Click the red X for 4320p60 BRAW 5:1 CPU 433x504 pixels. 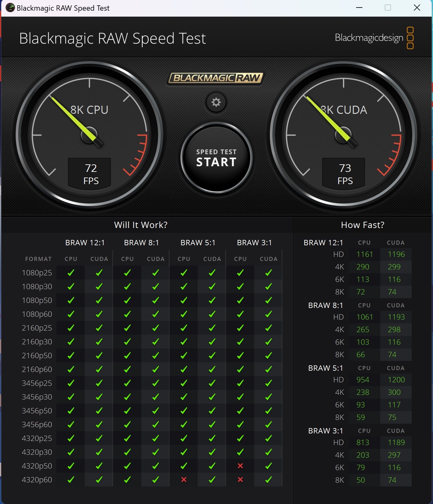tap(184, 480)
